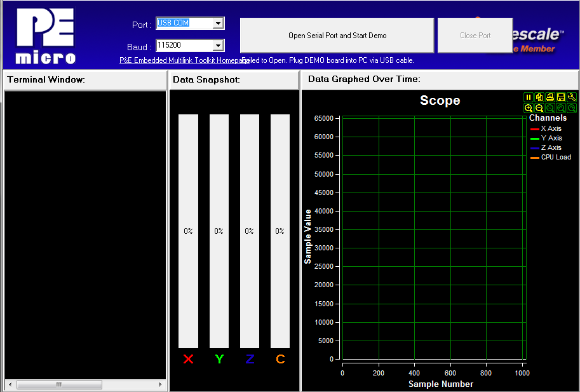Zoom out on the scope graph
580x392 pixels.
(539, 108)
